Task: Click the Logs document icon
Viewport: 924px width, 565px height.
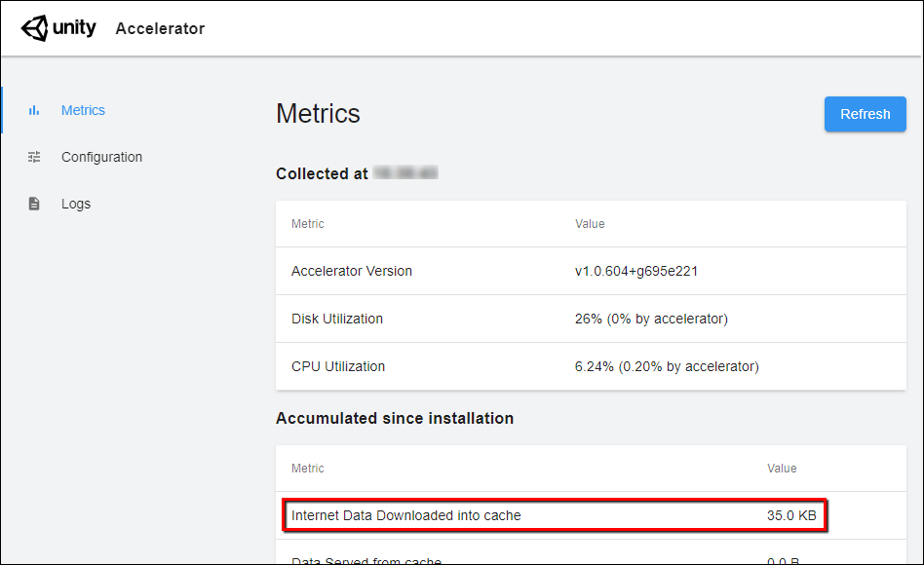Action: click(34, 204)
